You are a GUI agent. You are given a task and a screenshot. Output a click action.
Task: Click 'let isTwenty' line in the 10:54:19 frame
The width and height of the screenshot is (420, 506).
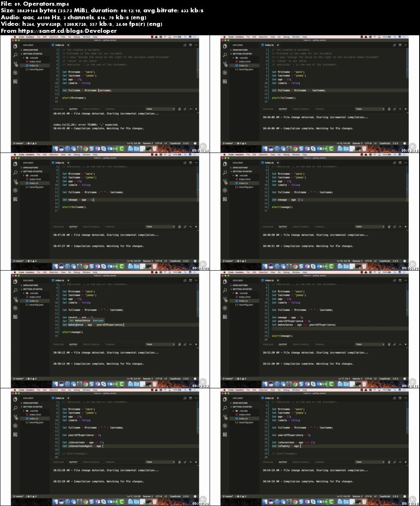(286, 446)
